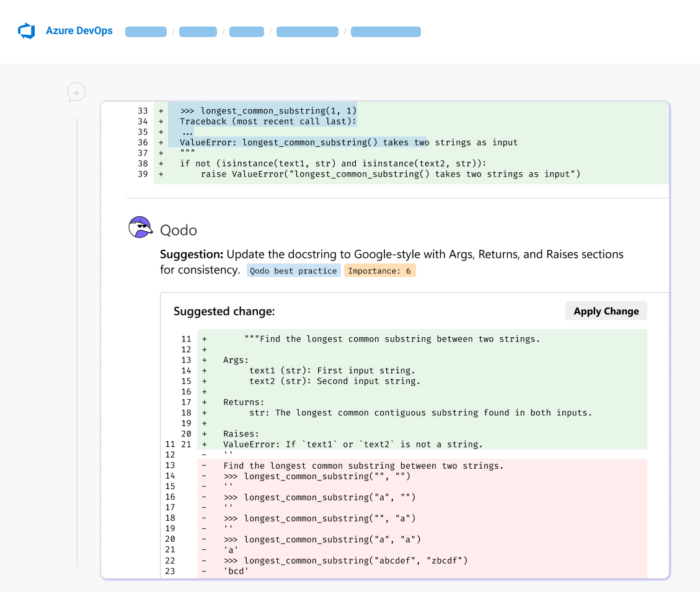700x592 pixels.
Task: Click the Qodo name next to the avatar
Action: [x=179, y=229]
